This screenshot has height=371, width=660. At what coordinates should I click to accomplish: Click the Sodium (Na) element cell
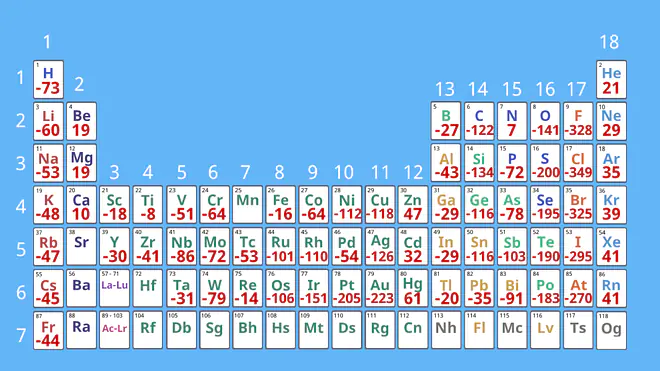point(48,163)
